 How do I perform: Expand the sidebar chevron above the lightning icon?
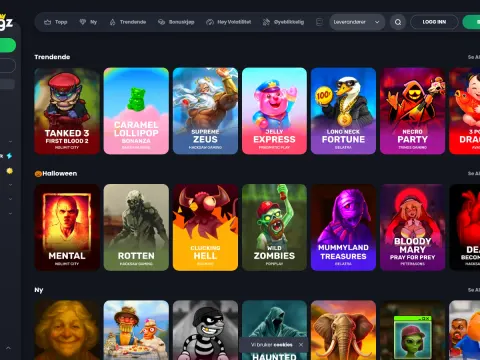(10, 142)
